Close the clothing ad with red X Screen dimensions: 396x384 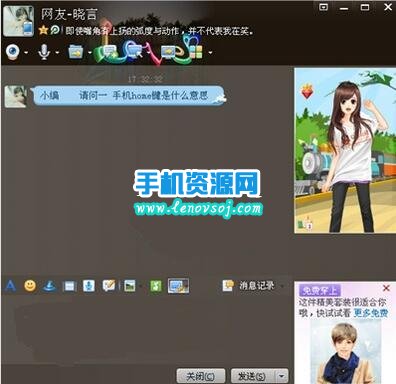(x=386, y=288)
